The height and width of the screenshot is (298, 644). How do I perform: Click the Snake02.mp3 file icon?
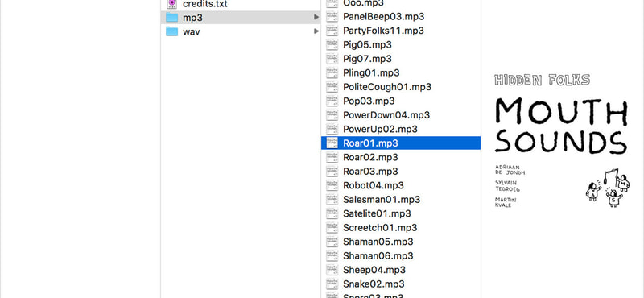[x=332, y=284]
